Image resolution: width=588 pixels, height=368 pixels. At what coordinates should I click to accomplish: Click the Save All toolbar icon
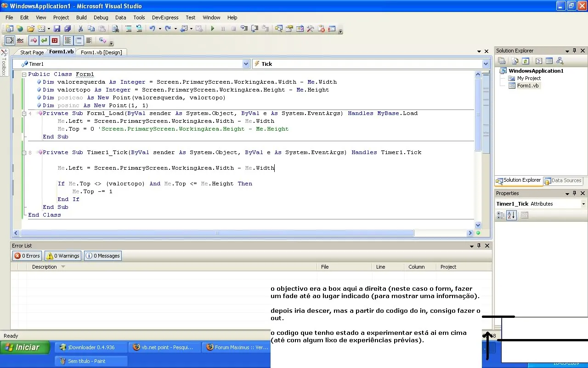pyautogui.click(x=68, y=29)
